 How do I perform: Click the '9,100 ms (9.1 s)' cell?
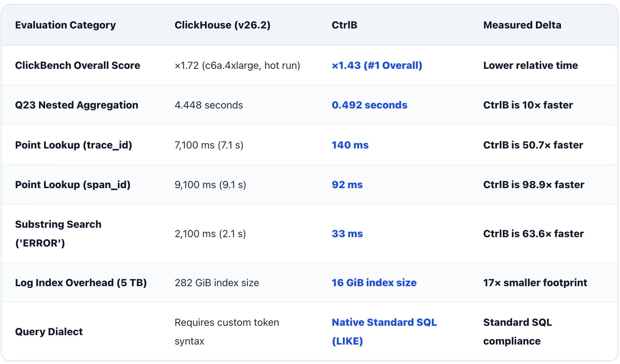210,185
